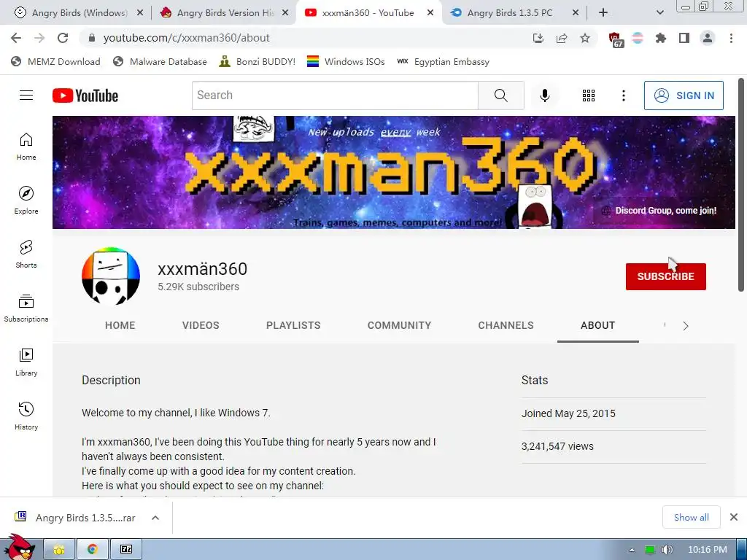Screen dimensions: 747x560
Task: Toggle the browser side panel icon
Action: [684, 38]
